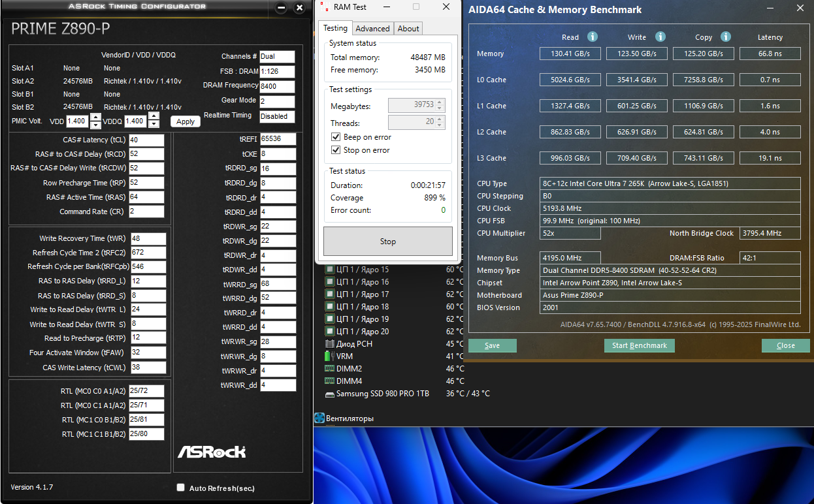
Task: Click the Stop button in RAM Test
Action: tap(388, 242)
